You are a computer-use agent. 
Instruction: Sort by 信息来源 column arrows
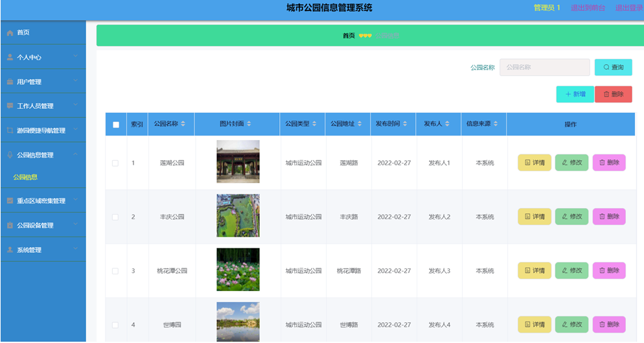[496, 124]
